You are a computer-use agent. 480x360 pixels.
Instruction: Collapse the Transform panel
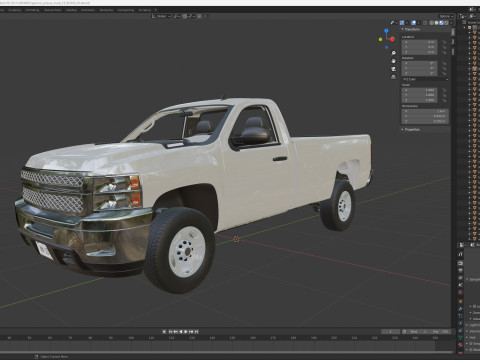tap(411, 29)
